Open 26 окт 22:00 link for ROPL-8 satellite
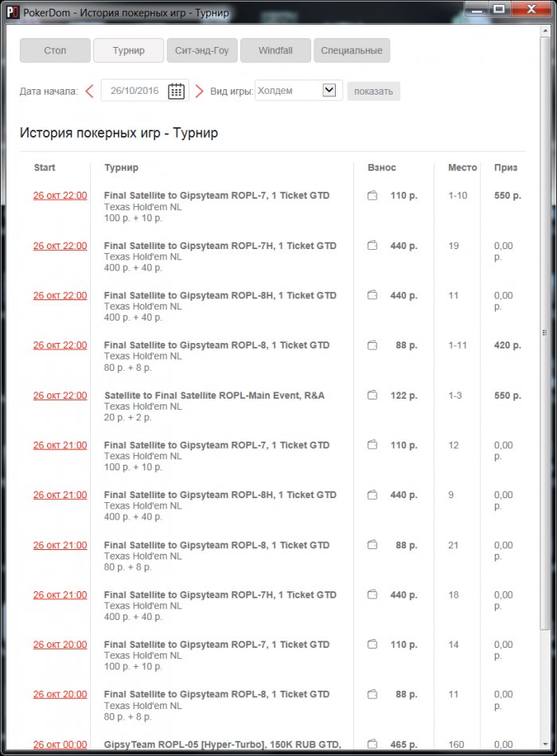 click(60, 345)
